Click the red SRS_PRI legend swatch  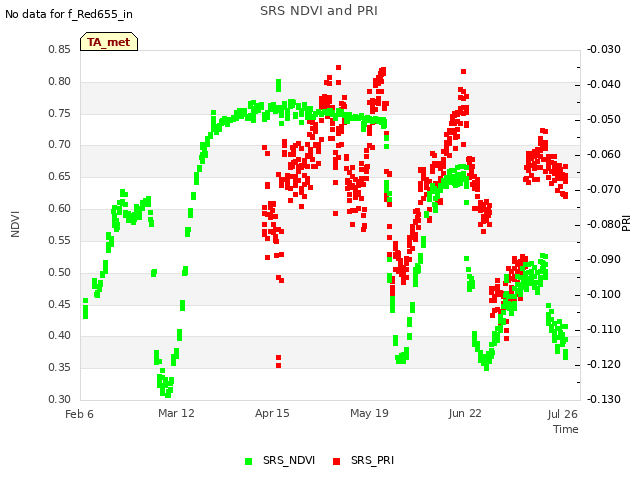[x=336, y=461]
